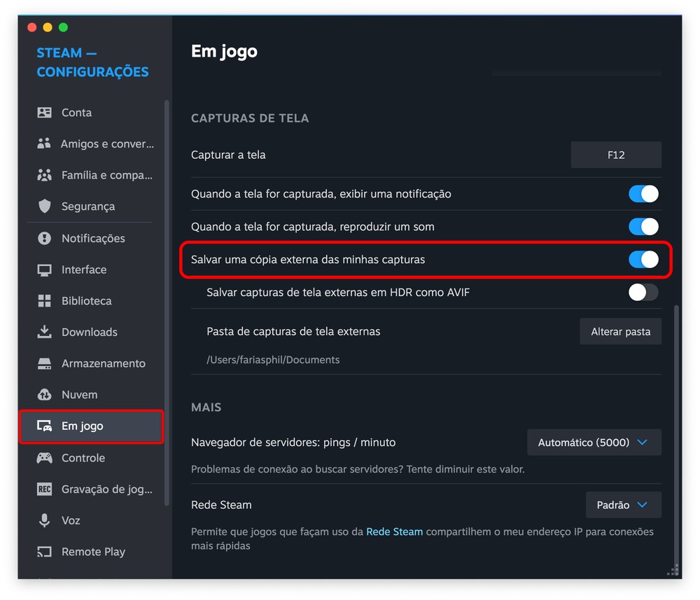Click the sidebar scrollbar
Viewport: 700px width, 600px height.
pos(167,302)
